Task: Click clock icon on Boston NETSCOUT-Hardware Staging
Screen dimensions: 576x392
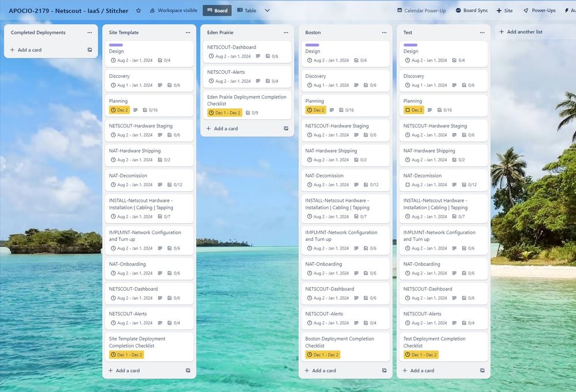Action: tap(309, 135)
